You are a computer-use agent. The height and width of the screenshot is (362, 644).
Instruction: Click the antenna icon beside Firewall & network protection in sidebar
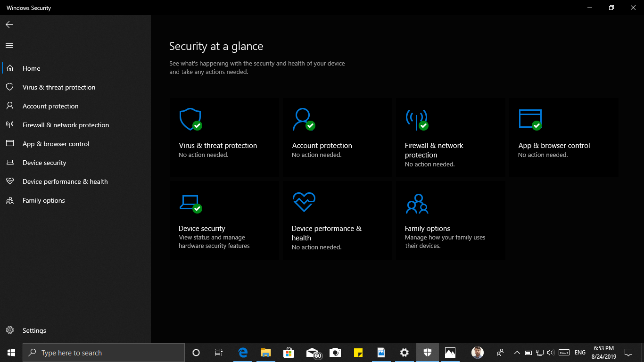(10, 125)
